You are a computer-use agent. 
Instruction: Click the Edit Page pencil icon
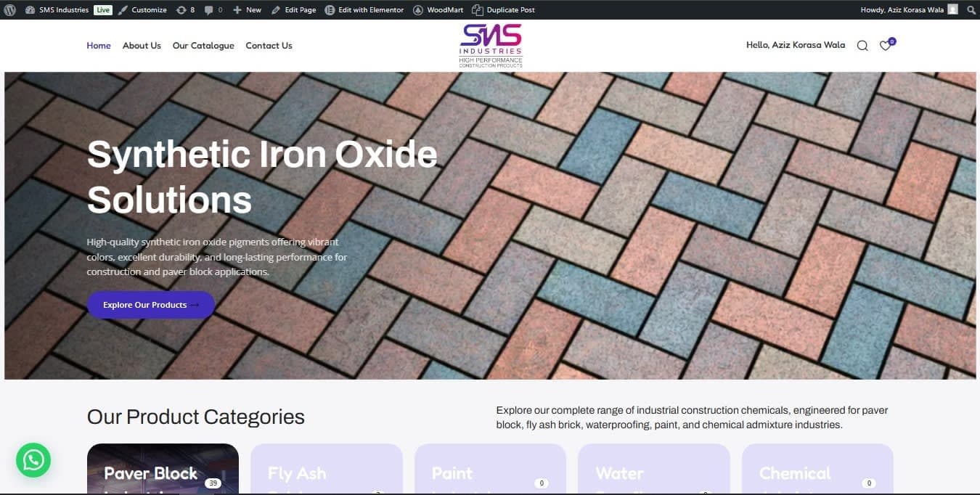(x=276, y=10)
